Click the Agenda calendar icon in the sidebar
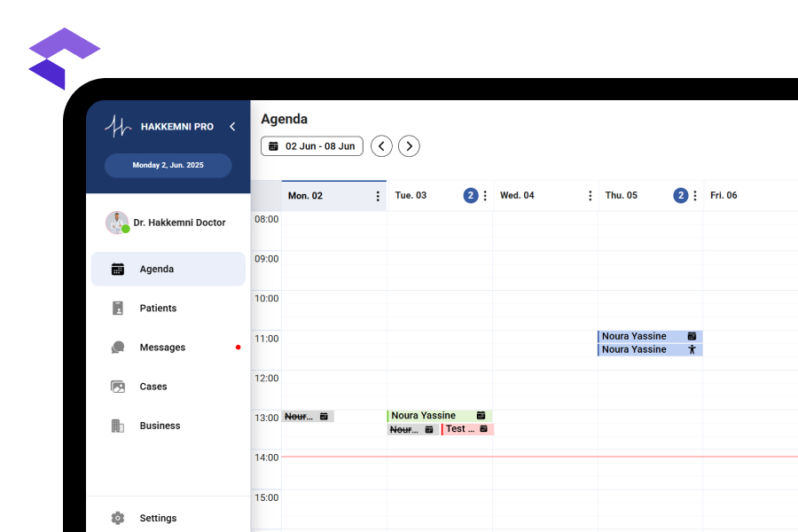798x532 pixels. point(118,269)
